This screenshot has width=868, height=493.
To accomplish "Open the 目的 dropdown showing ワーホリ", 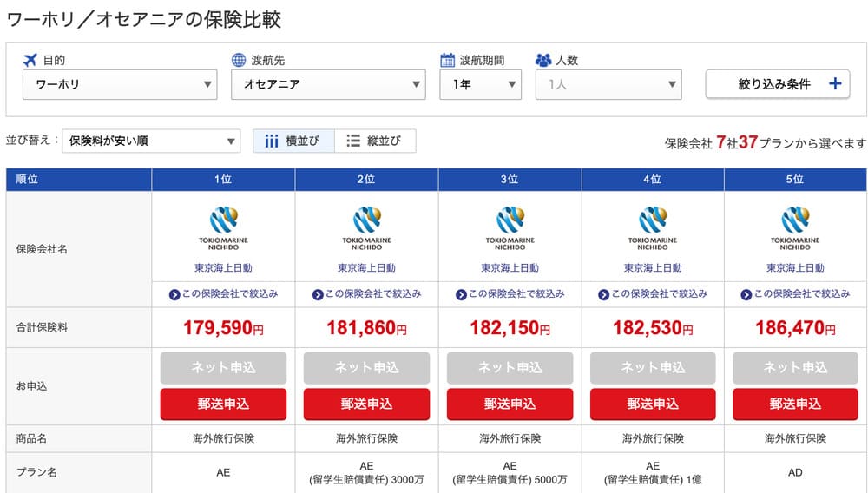I will (x=120, y=85).
